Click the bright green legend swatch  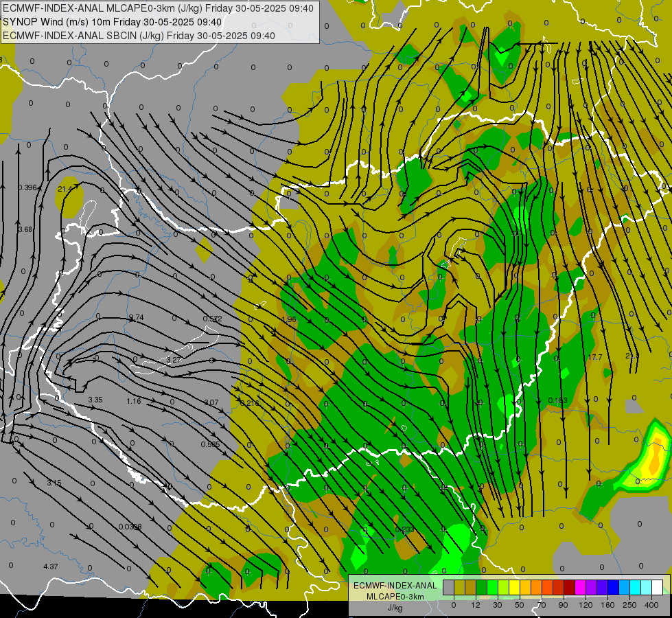pyautogui.click(x=493, y=587)
